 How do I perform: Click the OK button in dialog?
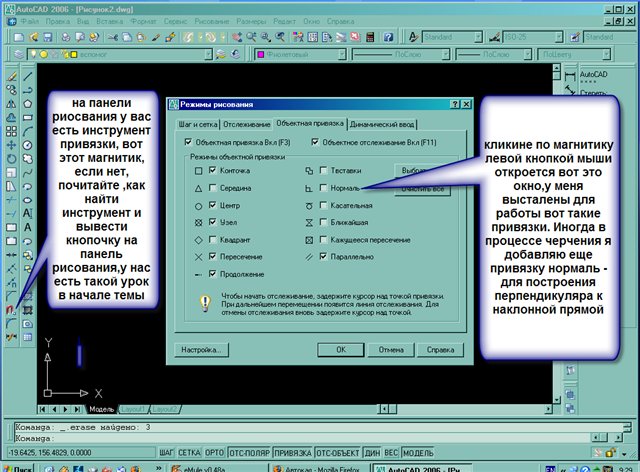(x=340, y=350)
